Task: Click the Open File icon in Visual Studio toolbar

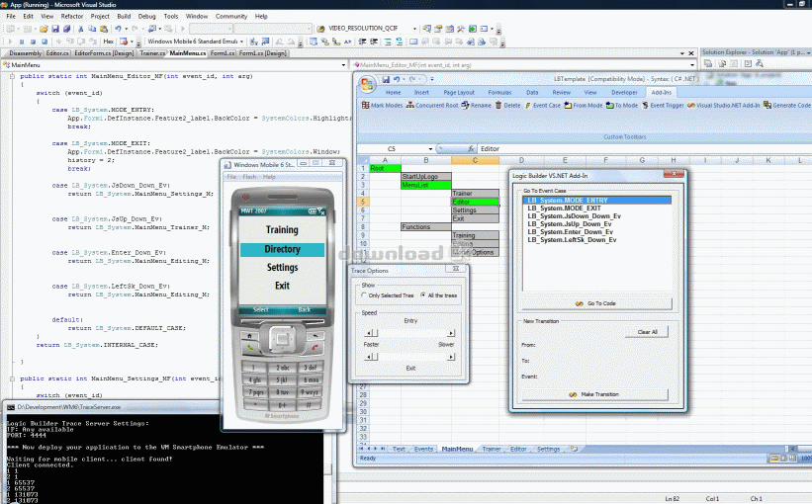Action: click(x=44, y=29)
